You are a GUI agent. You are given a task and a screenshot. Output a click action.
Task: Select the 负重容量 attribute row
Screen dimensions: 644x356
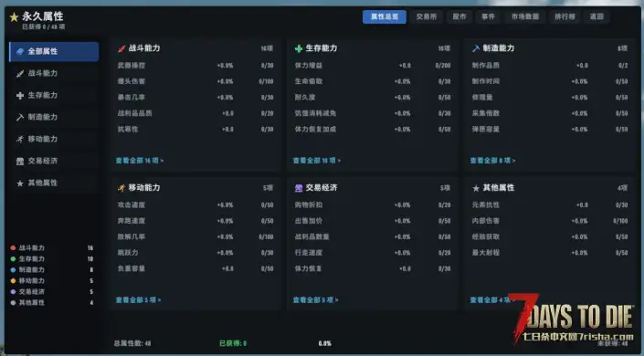coord(195,268)
